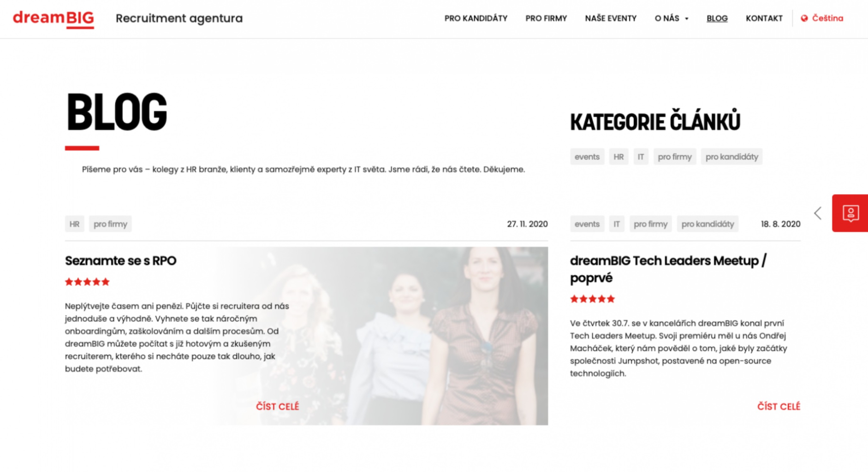
Task: Open NAŠE EVENTY from the navigation
Action: (611, 18)
